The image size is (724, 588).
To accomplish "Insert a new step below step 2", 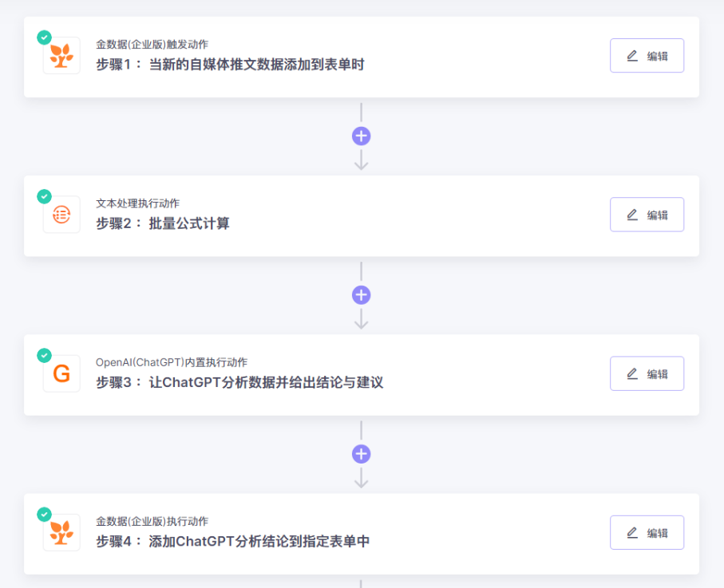I will 362,295.
